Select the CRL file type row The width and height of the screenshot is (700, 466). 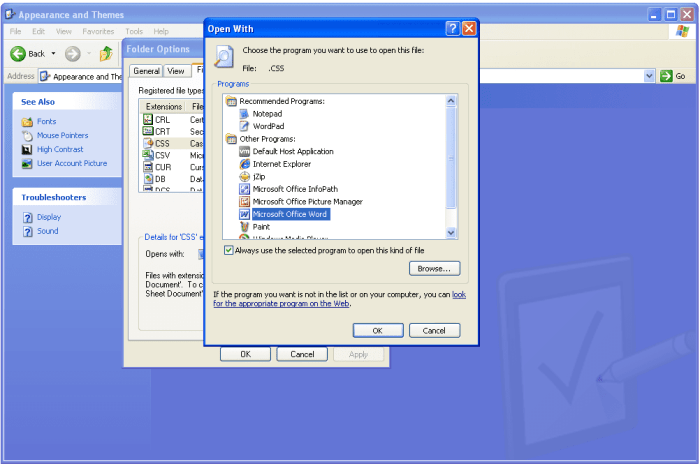tap(172, 120)
